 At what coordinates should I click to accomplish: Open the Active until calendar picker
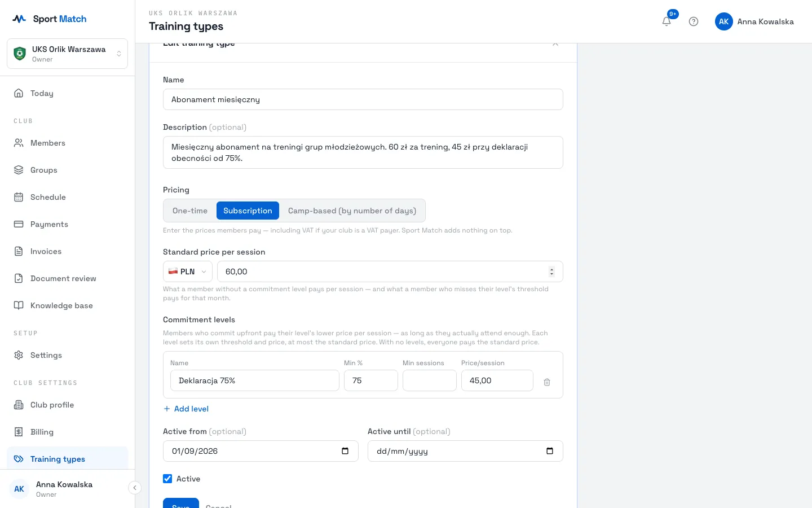tap(550, 451)
